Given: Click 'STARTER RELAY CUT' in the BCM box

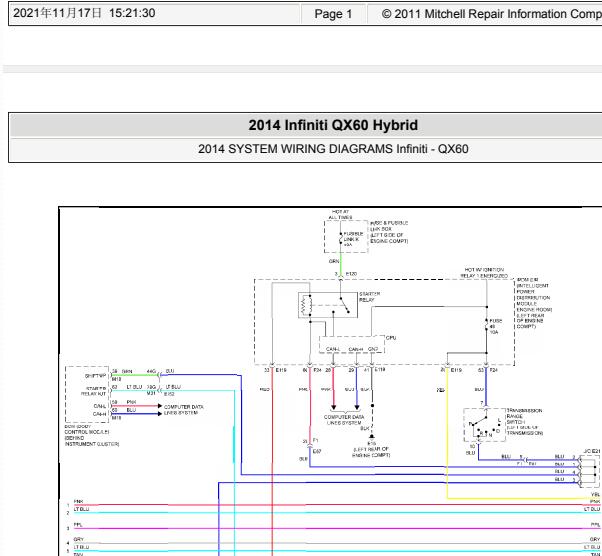Looking at the screenshot, I should click(93, 391).
